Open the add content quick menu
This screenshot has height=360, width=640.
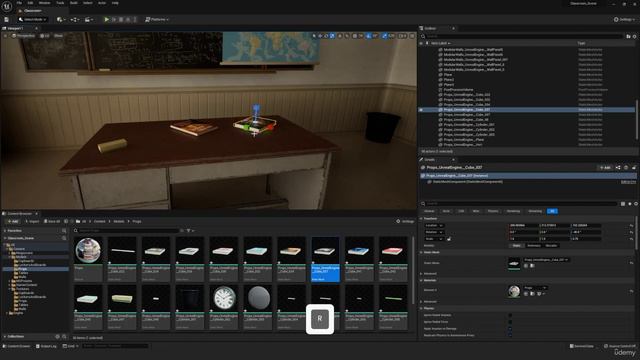[x=61, y=19]
